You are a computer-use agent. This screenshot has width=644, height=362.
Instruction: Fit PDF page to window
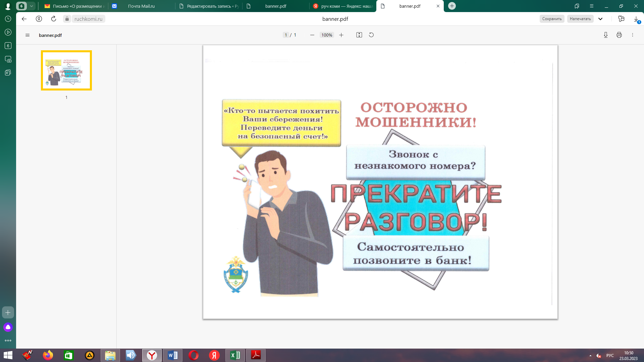[x=359, y=35]
